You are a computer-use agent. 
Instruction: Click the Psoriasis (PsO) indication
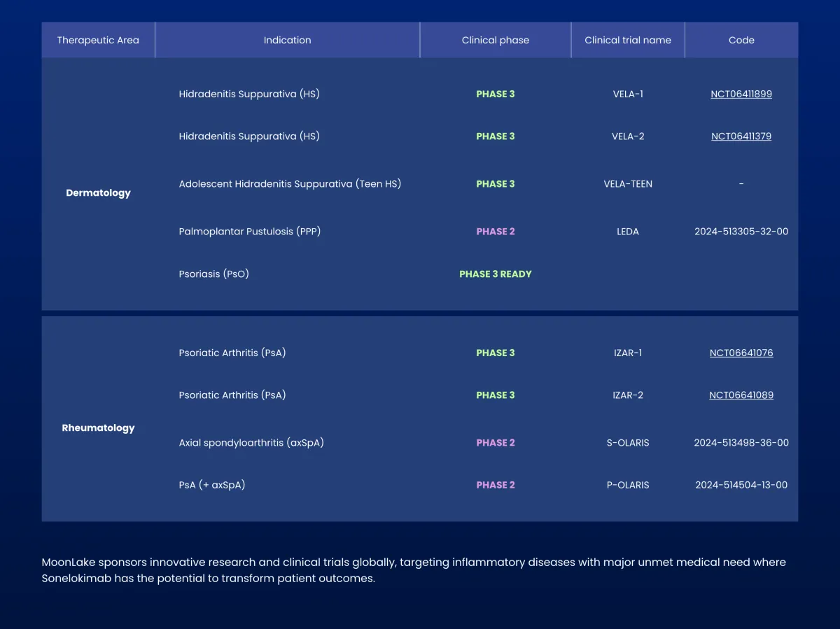coord(213,274)
